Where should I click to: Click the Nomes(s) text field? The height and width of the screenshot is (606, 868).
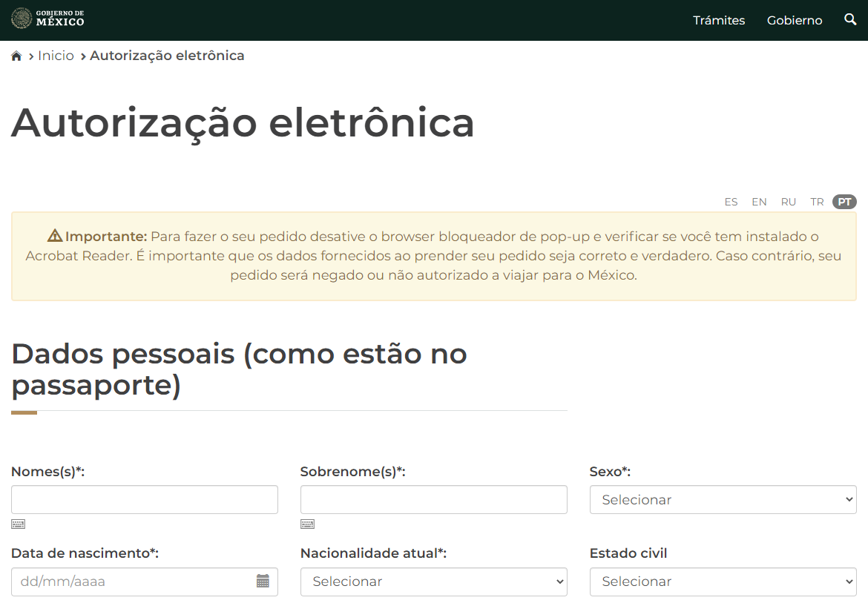click(145, 500)
